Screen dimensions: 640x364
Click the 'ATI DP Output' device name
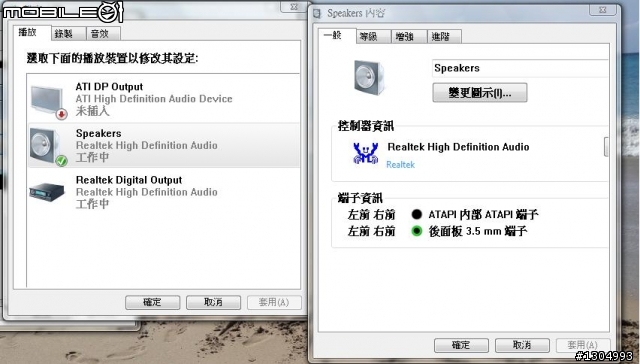point(109,87)
